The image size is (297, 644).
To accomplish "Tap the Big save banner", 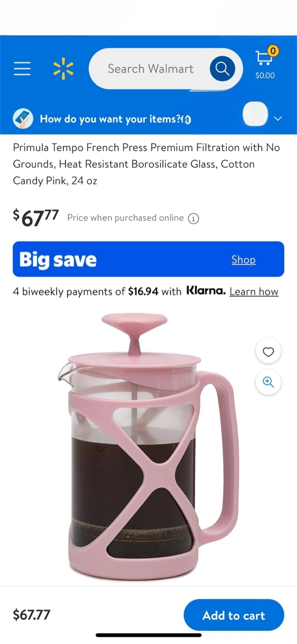I will 148,259.
